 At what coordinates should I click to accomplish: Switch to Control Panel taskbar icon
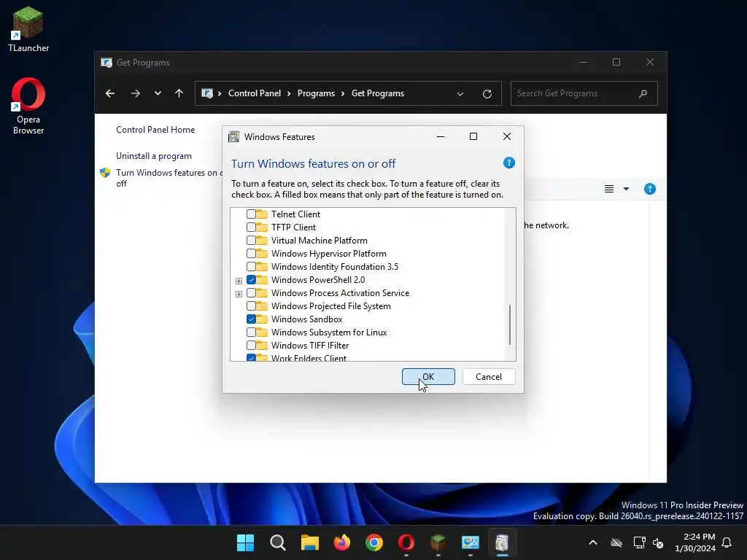coord(471,542)
